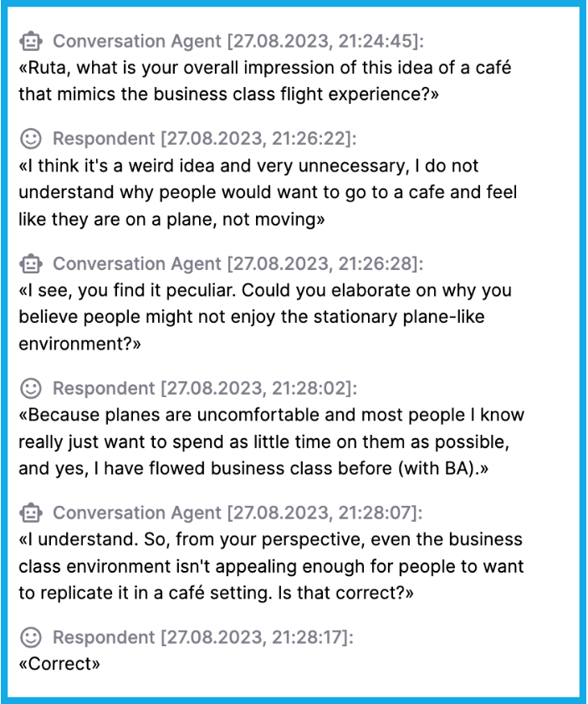Click smiley icon beside the 21:26:22 response

(x=31, y=139)
